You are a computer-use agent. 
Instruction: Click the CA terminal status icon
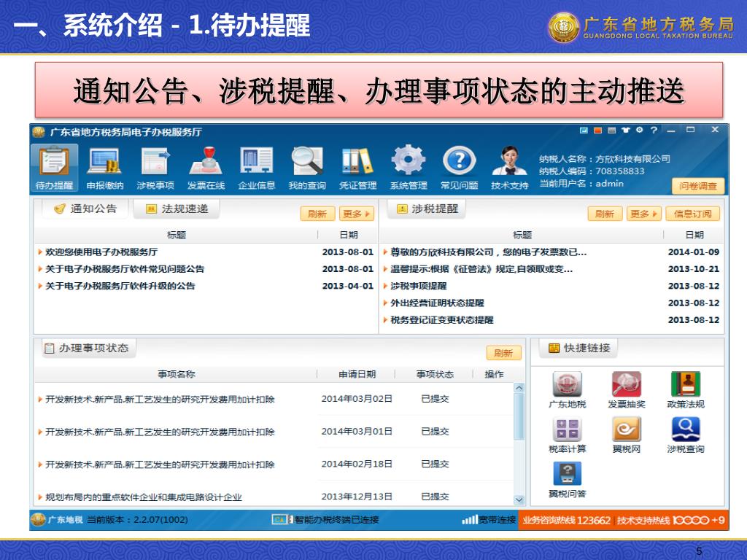(282, 519)
